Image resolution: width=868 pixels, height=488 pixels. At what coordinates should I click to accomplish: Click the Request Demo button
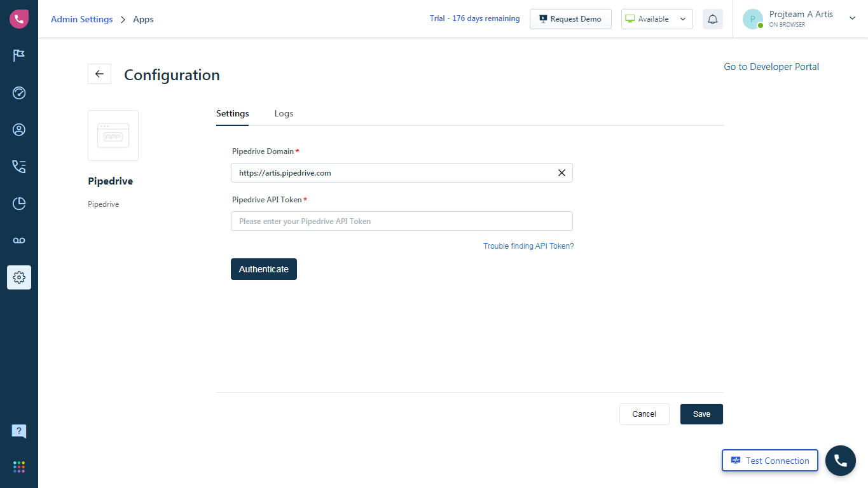570,19
